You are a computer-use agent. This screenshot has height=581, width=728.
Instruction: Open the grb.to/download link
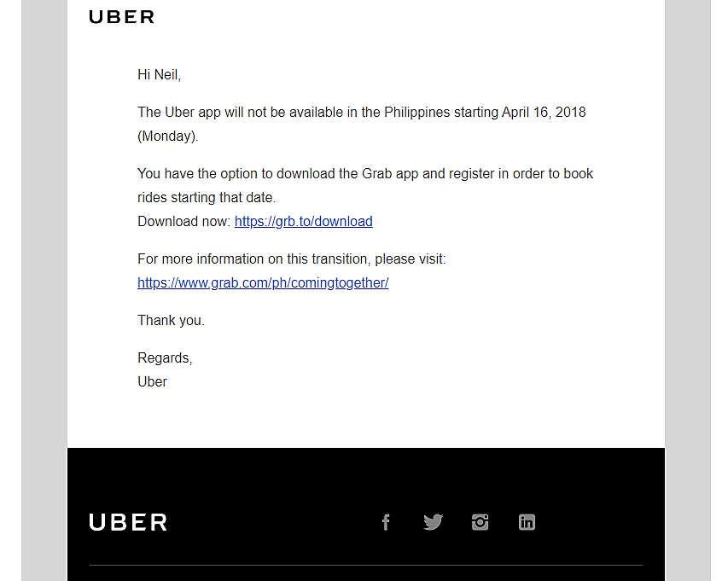(303, 222)
